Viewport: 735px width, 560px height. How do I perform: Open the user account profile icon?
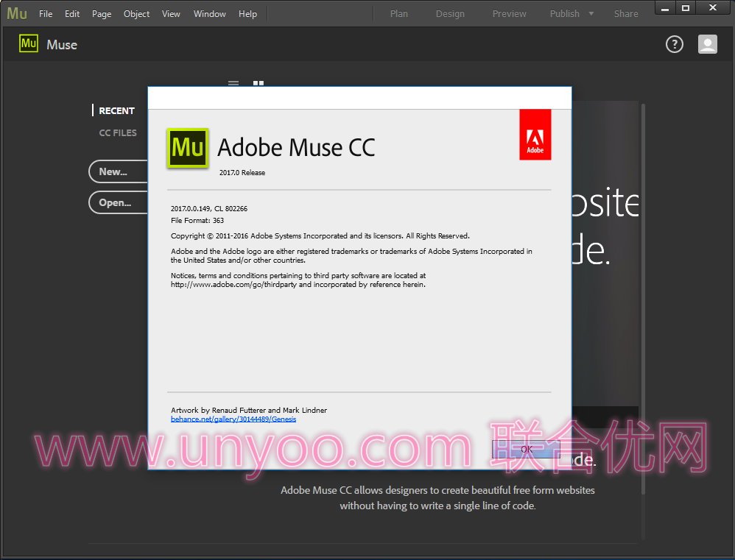707,44
